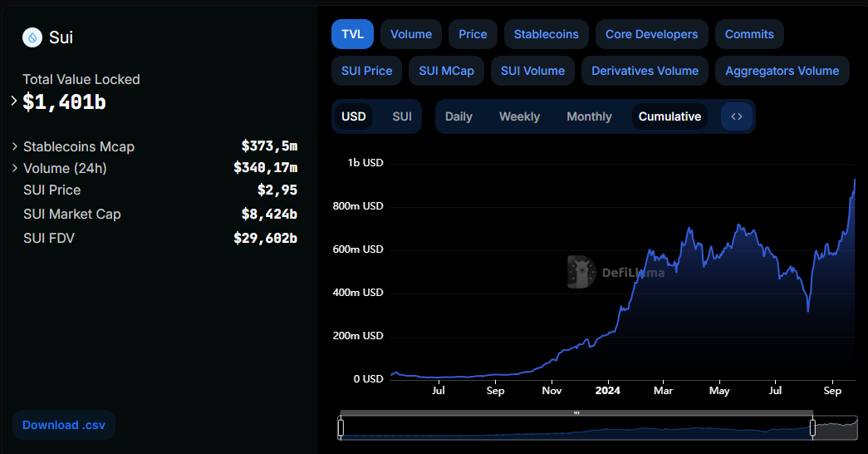Select the Weekly interval tab
This screenshot has width=868, height=454.
(519, 116)
